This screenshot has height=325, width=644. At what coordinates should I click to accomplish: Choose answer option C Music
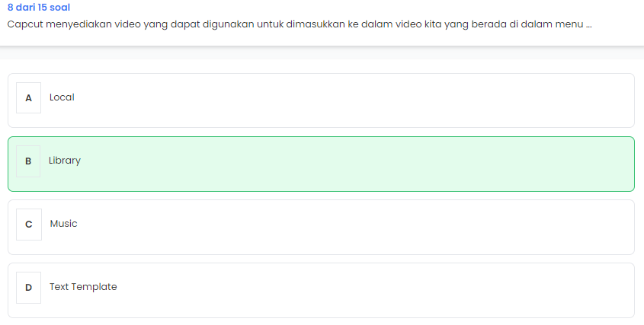(x=321, y=228)
